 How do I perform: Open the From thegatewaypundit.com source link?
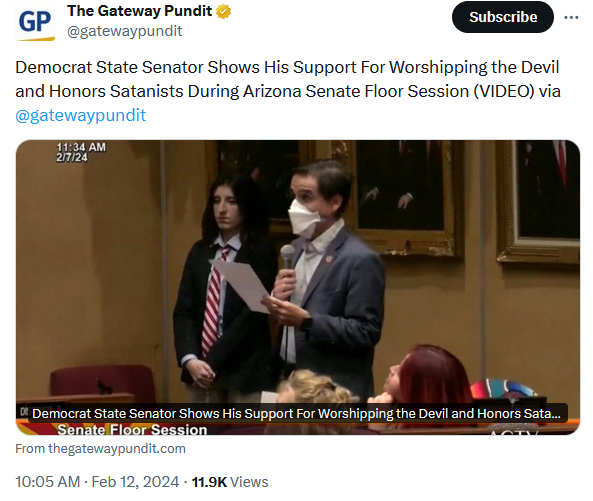pos(100,449)
